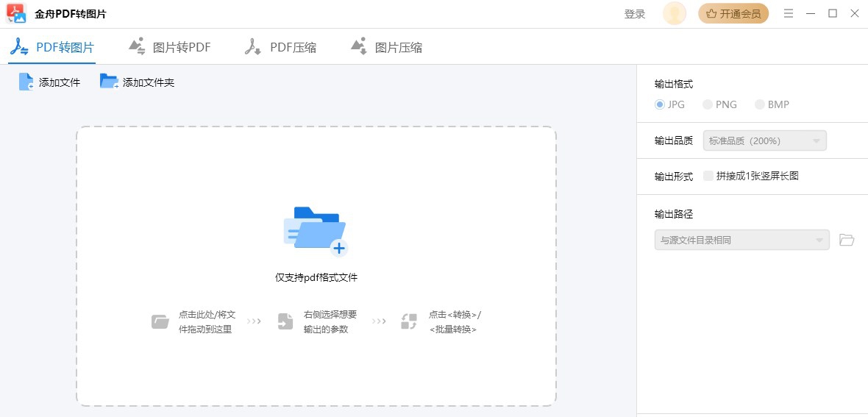Switch to the 图片压缩 tab
868x417 pixels.
coord(386,48)
